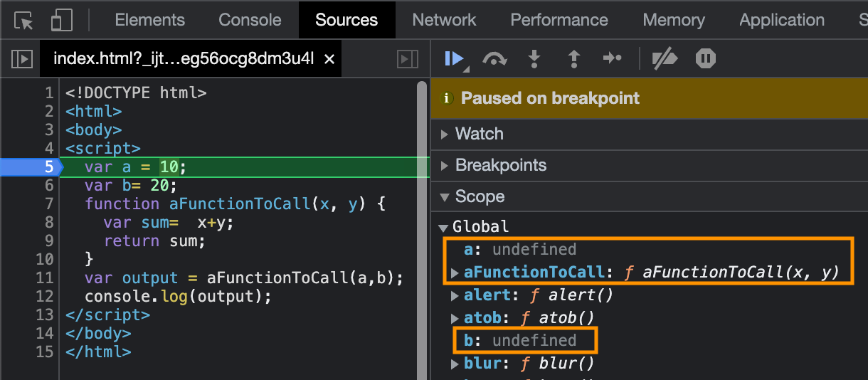Toggle pause on exceptions button
Image resolution: width=868 pixels, height=380 pixels.
(x=705, y=58)
